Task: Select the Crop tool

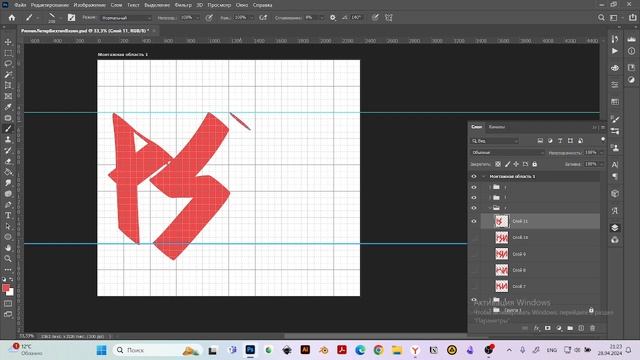Action: coord(8,85)
